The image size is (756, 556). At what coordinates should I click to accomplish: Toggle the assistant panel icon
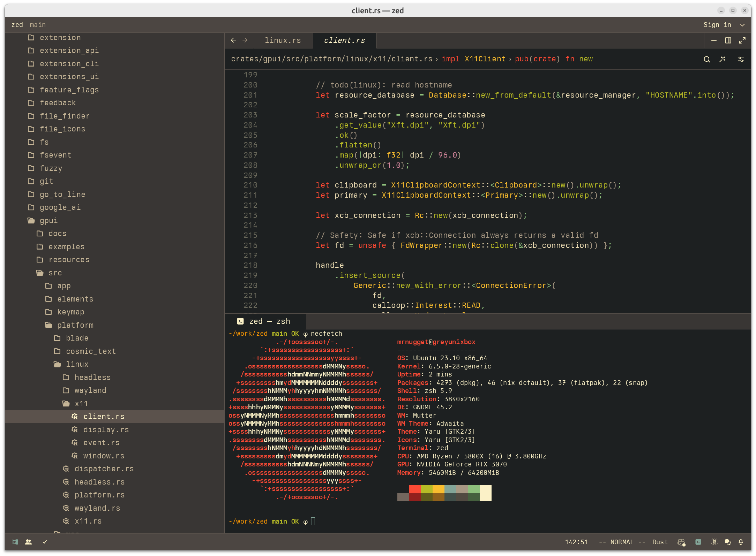(714, 542)
